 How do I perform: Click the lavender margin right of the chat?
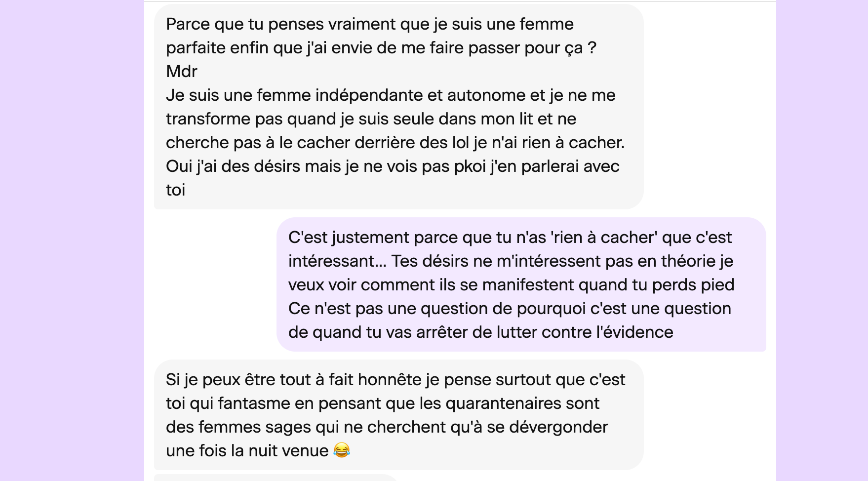[x=822, y=240]
